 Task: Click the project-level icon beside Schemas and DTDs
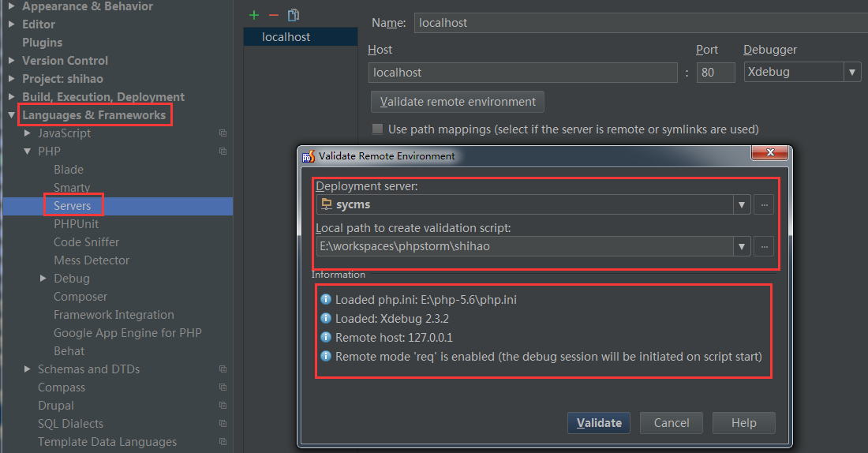pos(223,369)
